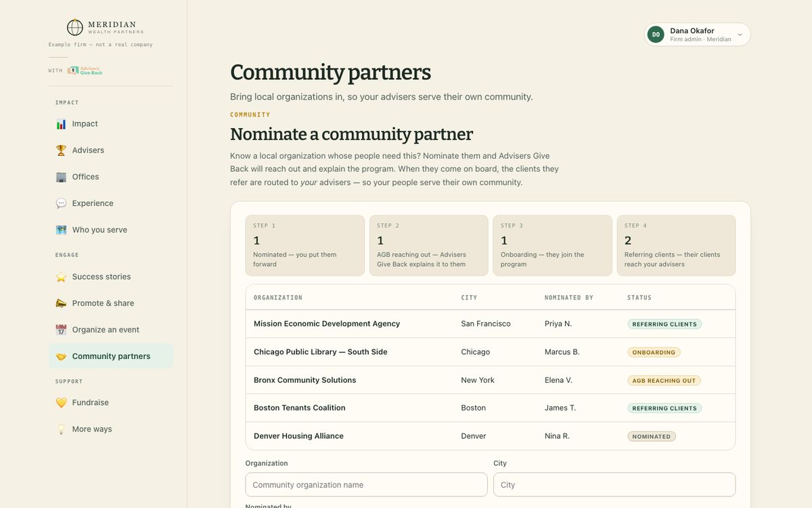The height and width of the screenshot is (508, 812).
Task: Go to Promote & share
Action: [111, 303]
